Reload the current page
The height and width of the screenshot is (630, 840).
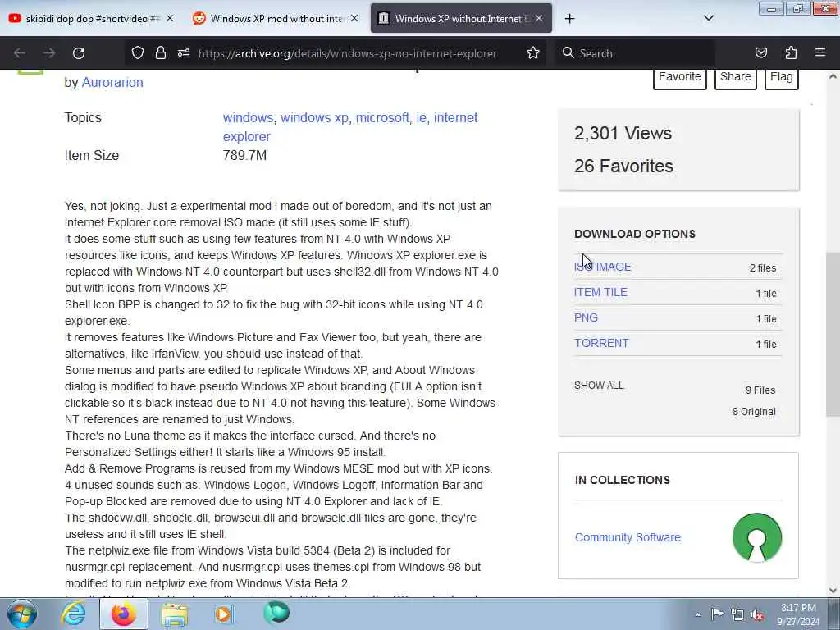79,53
